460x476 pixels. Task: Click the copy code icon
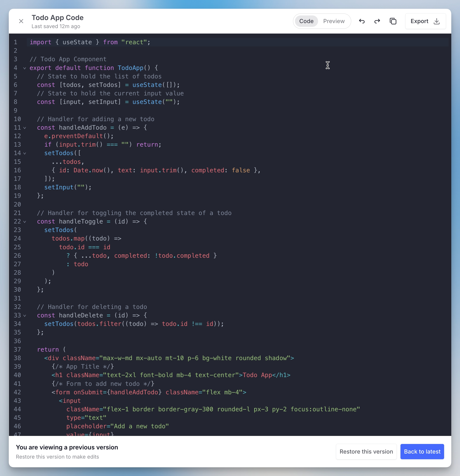coord(393,21)
